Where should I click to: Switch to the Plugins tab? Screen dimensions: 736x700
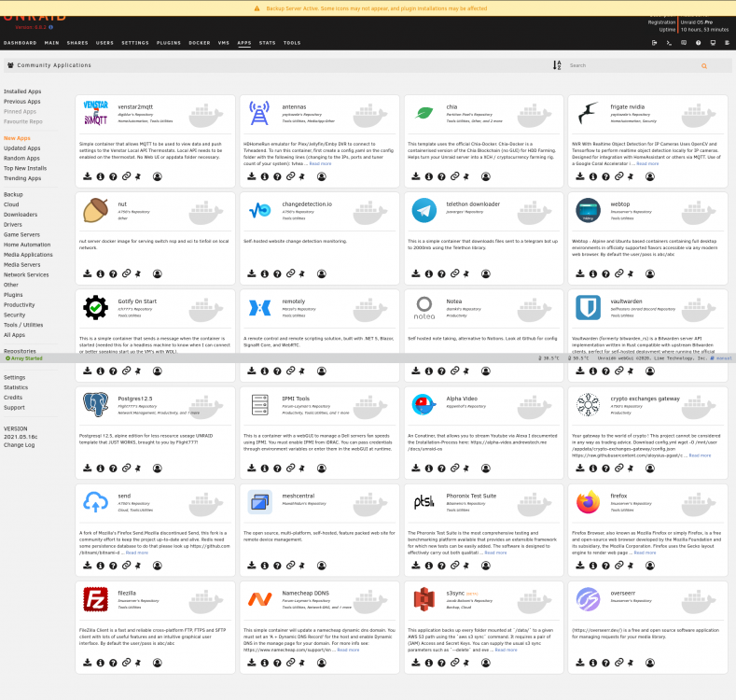pyautogui.click(x=169, y=43)
